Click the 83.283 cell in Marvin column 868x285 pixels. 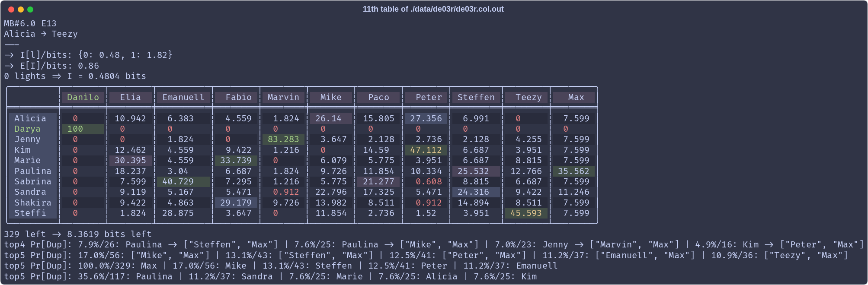[284, 139]
